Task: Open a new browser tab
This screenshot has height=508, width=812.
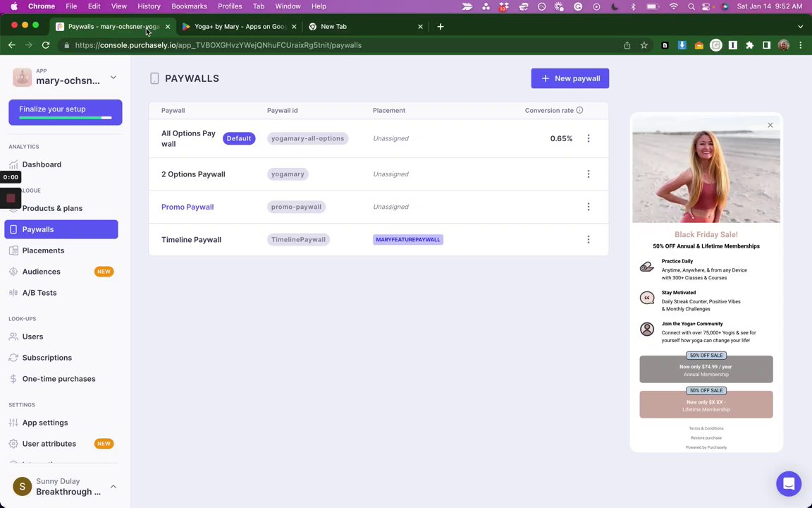Action: 440,26
